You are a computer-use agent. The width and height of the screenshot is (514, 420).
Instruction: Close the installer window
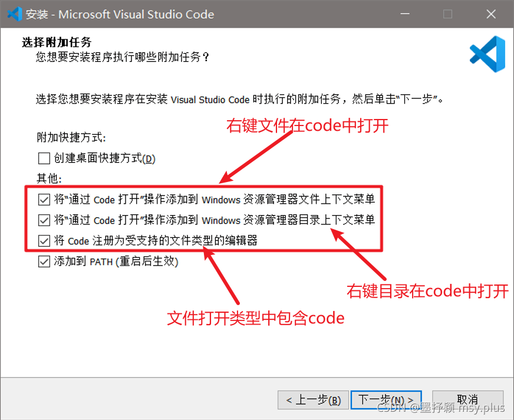pos(491,14)
